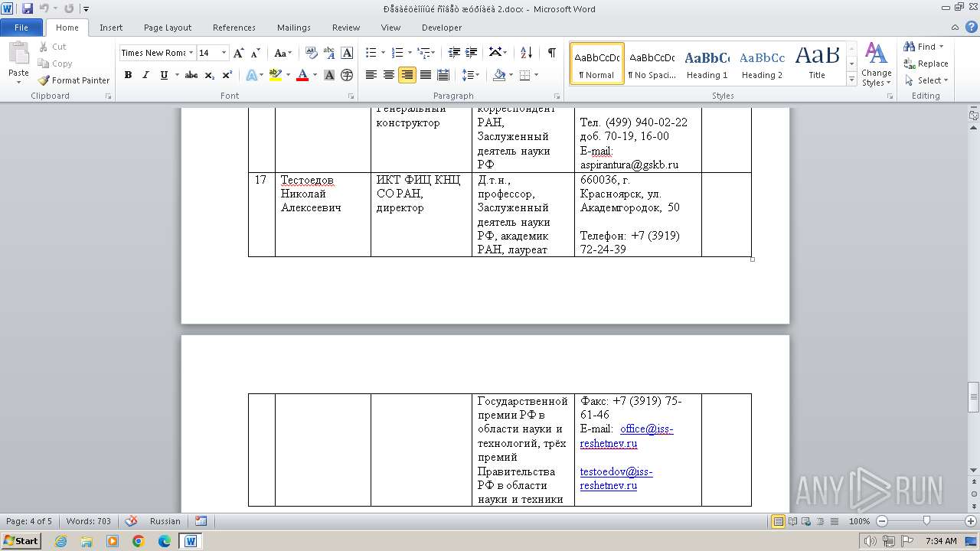Screen dimensions: 980x551
Task: Expand Borders dropdown arrow
Action: 536,75
